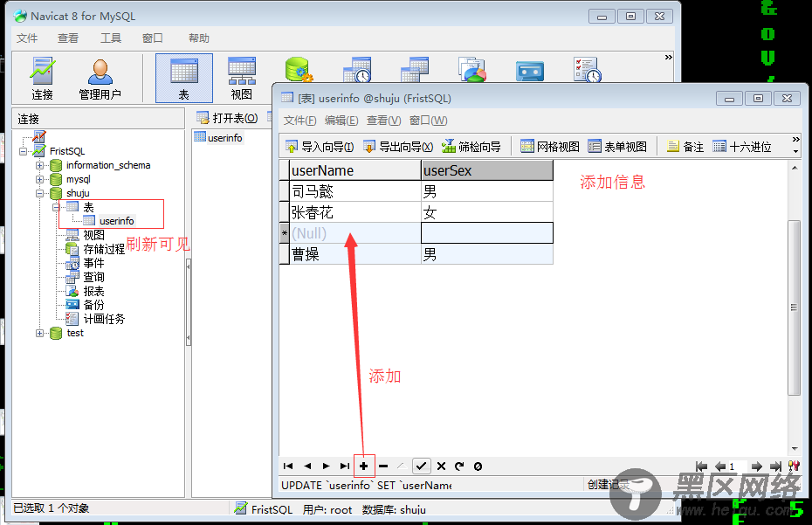Open the schedule checklist toolbar icon
The height and width of the screenshot is (525, 812).
588,70
